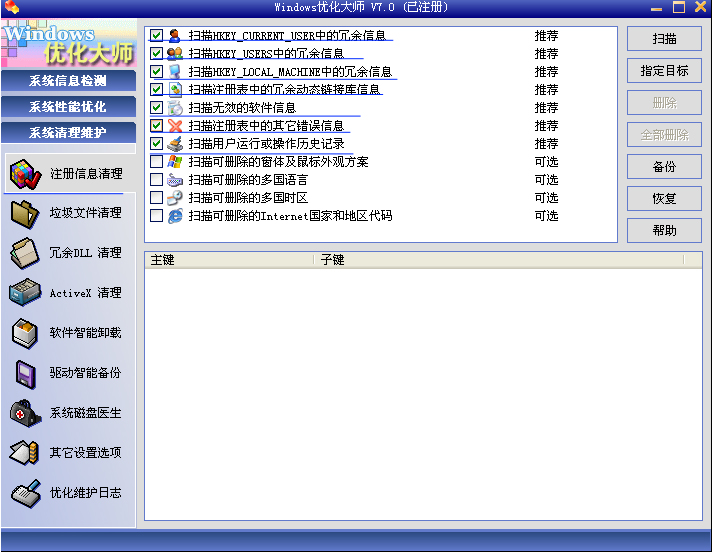Enable 扫描可删除的窗体及鼠标外观方案 checkbox
The image size is (713, 553).
pos(156,161)
